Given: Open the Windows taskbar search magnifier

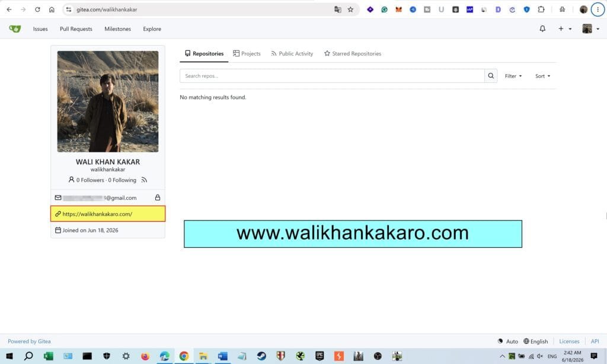Looking at the screenshot, I should [x=28, y=356].
